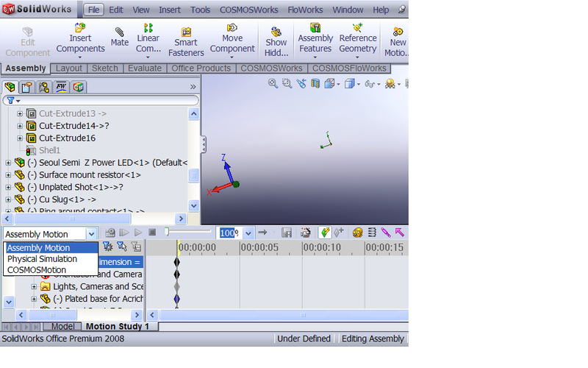Click the Zoom to Area icon
The width and height of the screenshot is (588, 368).
click(287, 84)
